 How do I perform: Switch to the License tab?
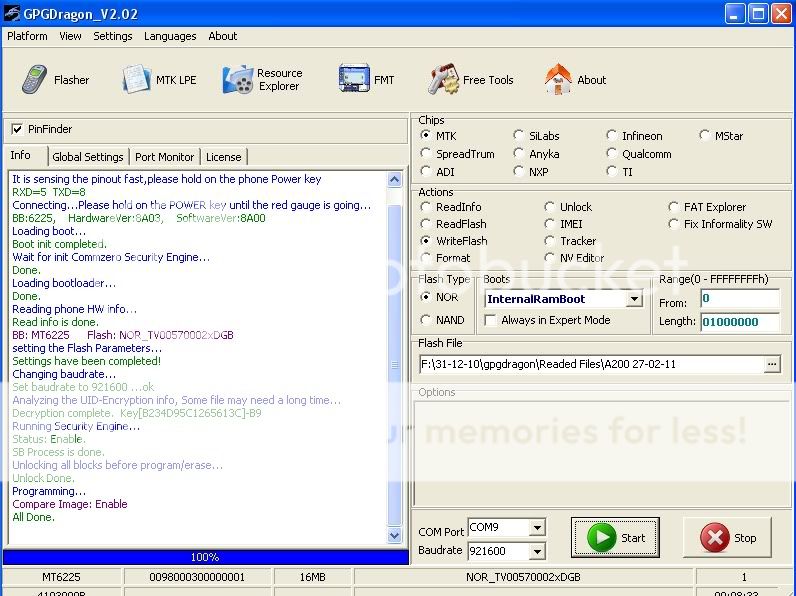click(x=223, y=157)
